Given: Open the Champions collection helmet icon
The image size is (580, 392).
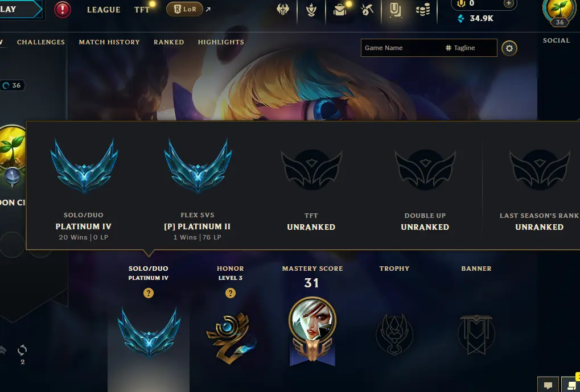Looking at the screenshot, I should click(x=283, y=10).
